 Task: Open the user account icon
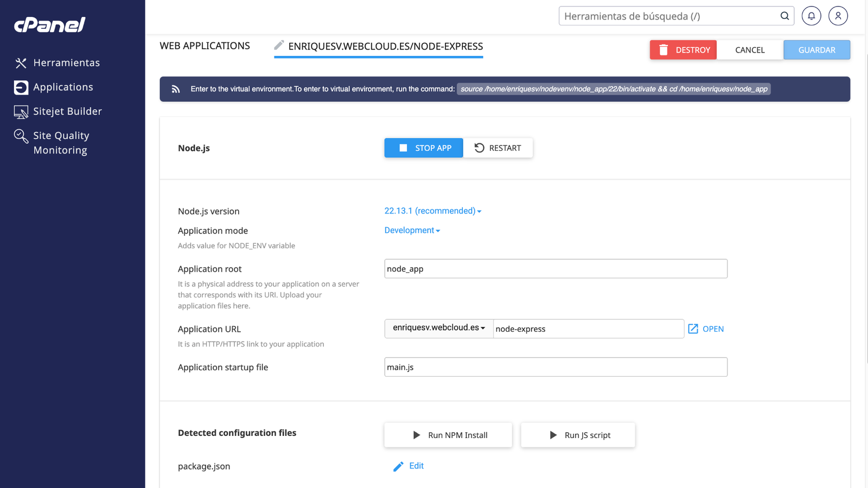tap(838, 16)
